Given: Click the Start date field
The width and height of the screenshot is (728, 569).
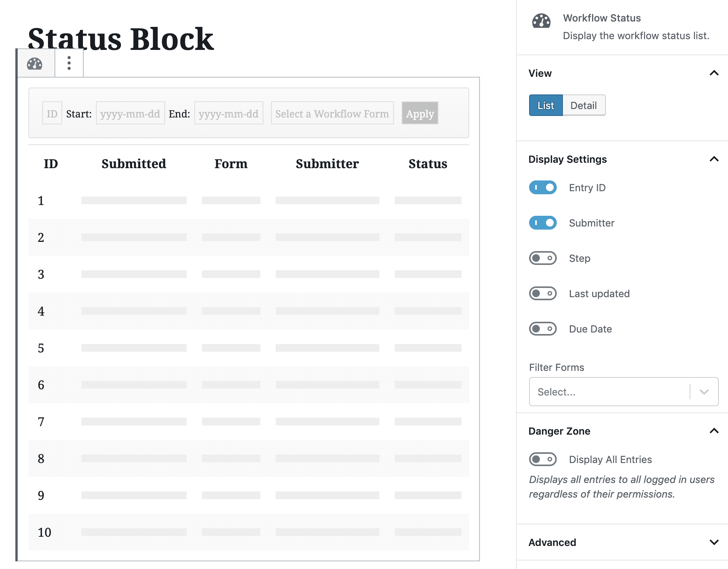Looking at the screenshot, I should (x=130, y=113).
